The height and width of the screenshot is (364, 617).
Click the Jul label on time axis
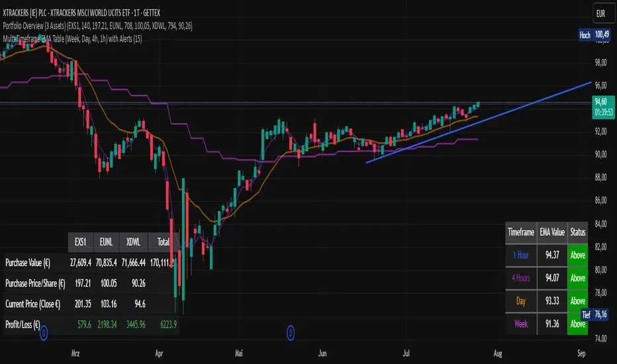[406, 353]
